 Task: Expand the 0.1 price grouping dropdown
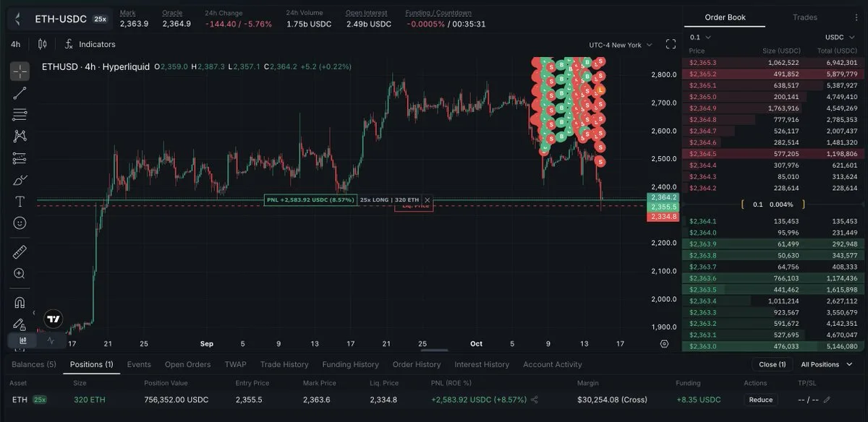point(699,37)
